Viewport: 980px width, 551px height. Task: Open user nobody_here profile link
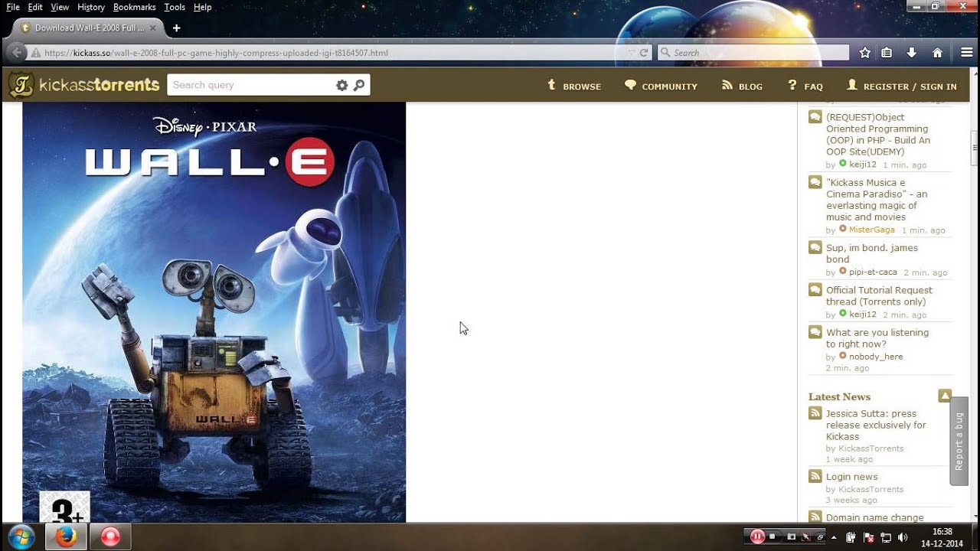876,356
